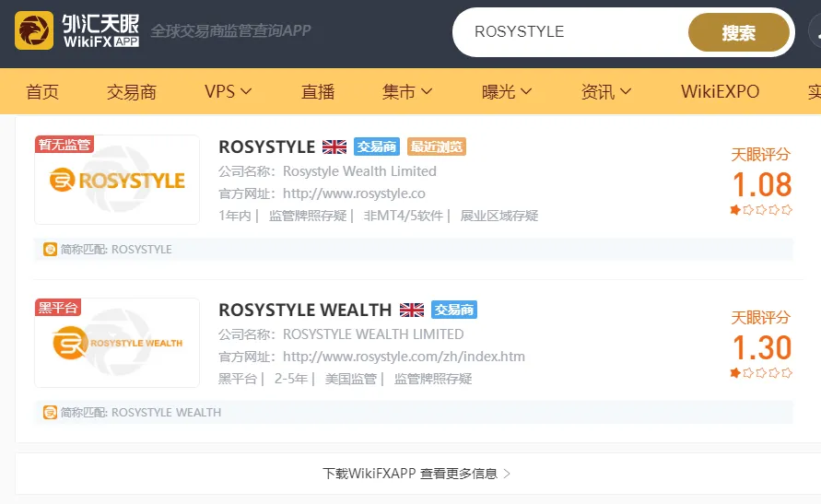821x504 pixels.
Task: Click the star rating under 1.08
Action: pyautogui.click(x=761, y=210)
